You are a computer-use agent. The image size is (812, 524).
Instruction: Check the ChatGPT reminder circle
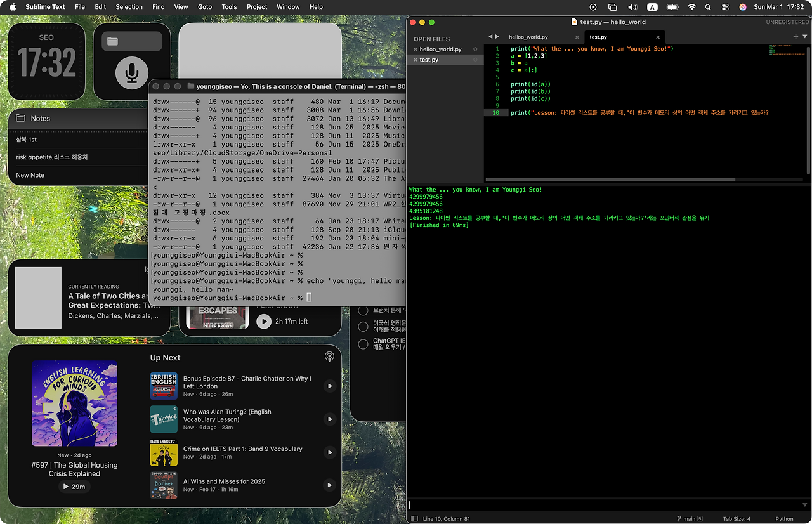(363, 344)
